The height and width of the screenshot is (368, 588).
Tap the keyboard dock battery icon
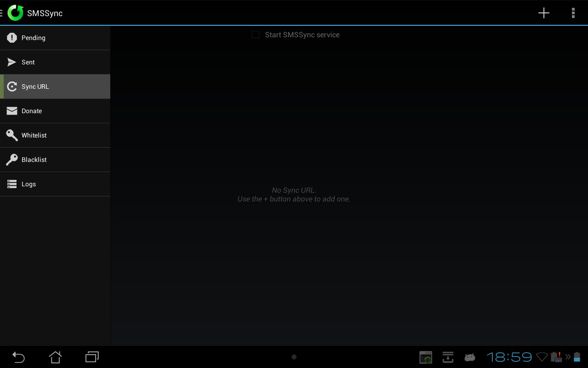pos(556,357)
